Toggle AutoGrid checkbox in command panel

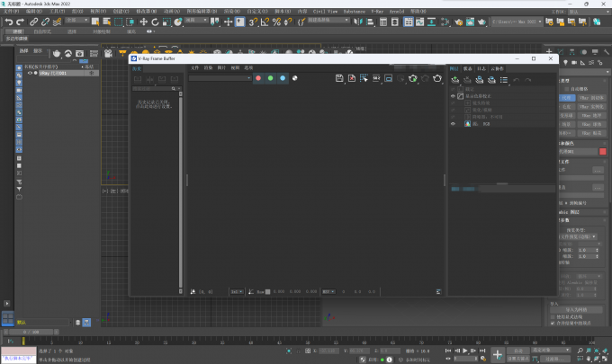tap(566, 89)
